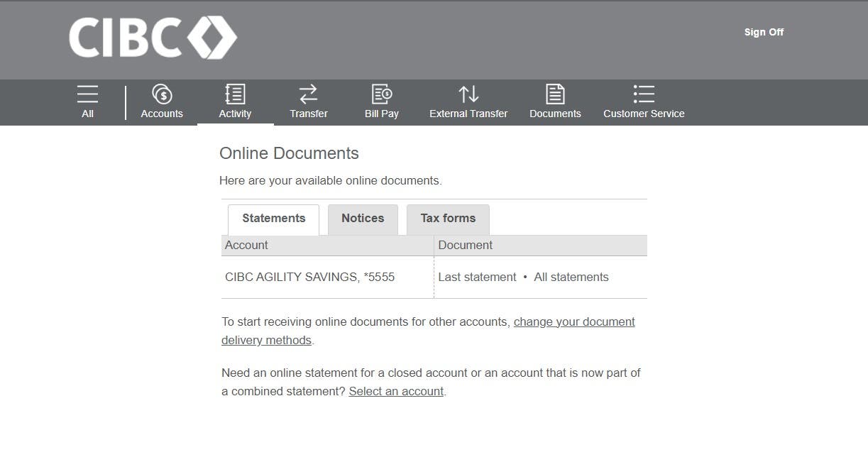Image resolution: width=868 pixels, height=462 pixels.
Task: Open the All hamburger menu icon
Action: pos(87,94)
